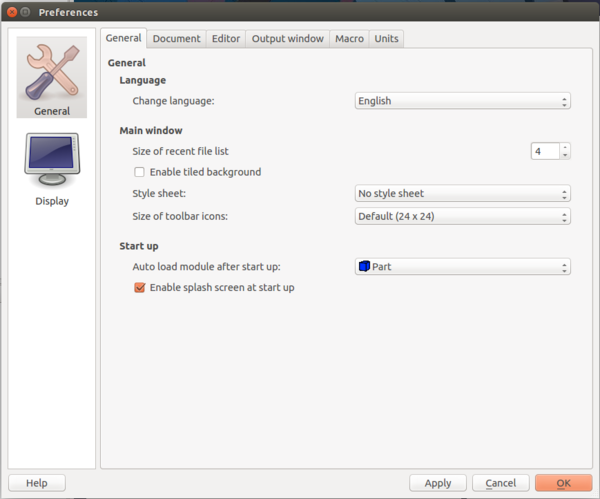Decrease recent file list size with down arrow
Image resolution: width=600 pixels, height=499 pixels.
point(565,155)
